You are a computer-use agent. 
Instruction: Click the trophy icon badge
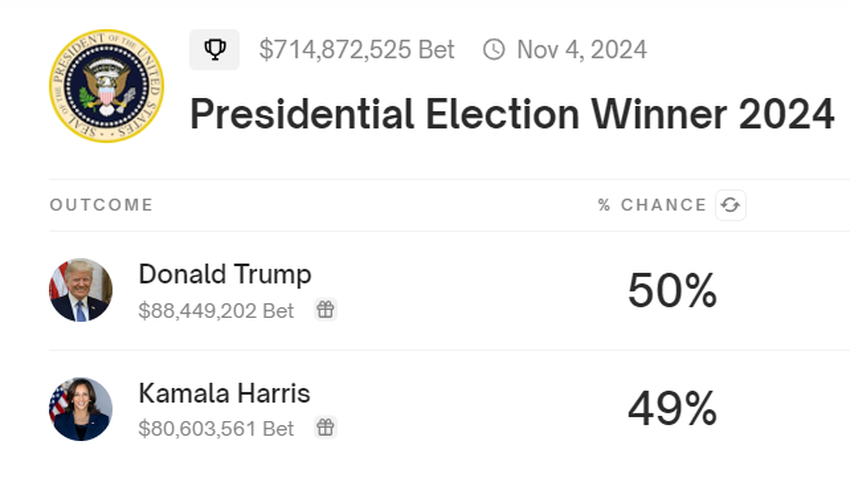(214, 49)
